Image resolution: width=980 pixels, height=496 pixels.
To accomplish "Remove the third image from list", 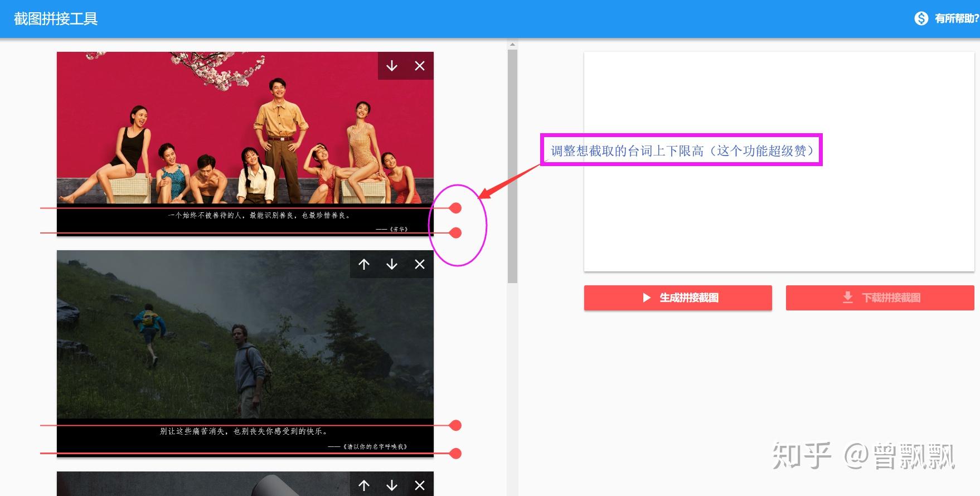I will click(420, 485).
